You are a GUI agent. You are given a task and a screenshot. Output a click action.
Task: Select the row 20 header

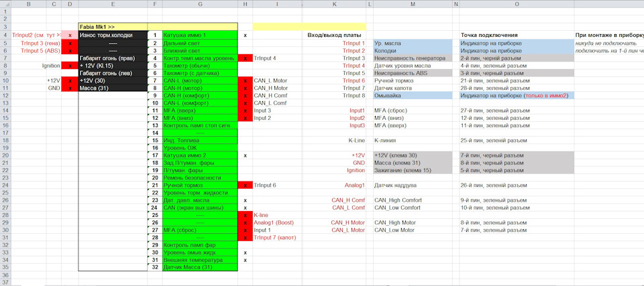point(5,155)
